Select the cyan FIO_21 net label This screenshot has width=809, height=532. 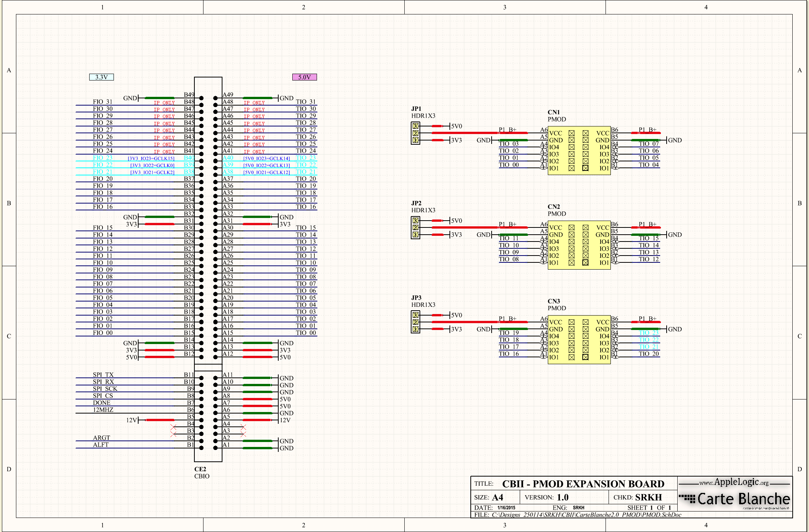tap(103, 172)
